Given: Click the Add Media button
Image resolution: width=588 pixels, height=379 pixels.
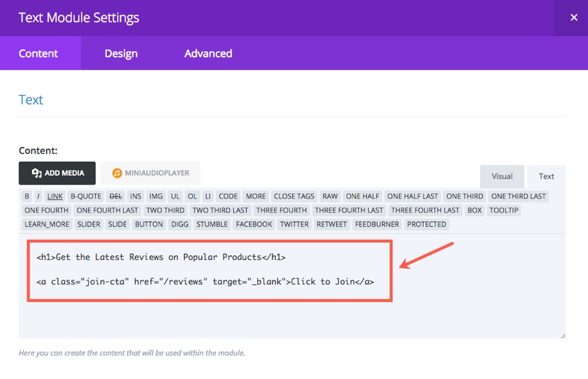Looking at the screenshot, I should pos(57,173).
